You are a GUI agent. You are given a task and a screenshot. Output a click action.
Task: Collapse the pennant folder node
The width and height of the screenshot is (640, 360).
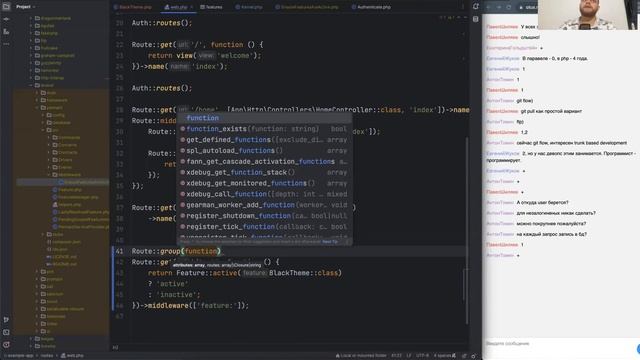point(37,107)
